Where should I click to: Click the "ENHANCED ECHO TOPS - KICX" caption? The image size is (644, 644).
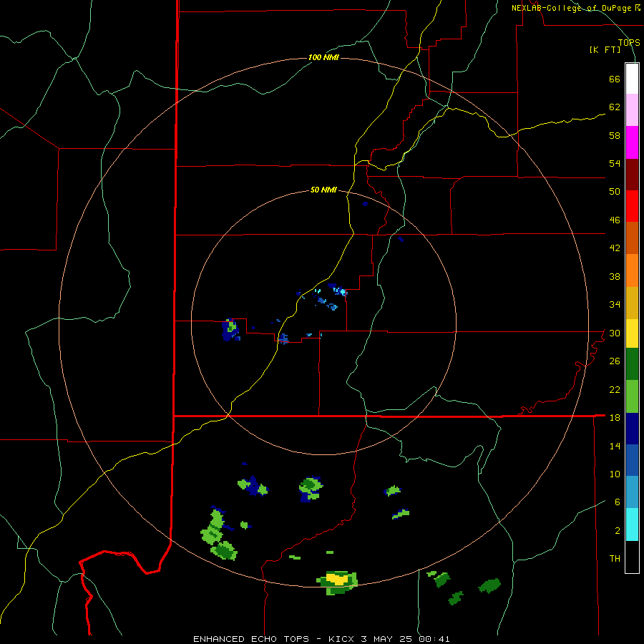point(275,639)
